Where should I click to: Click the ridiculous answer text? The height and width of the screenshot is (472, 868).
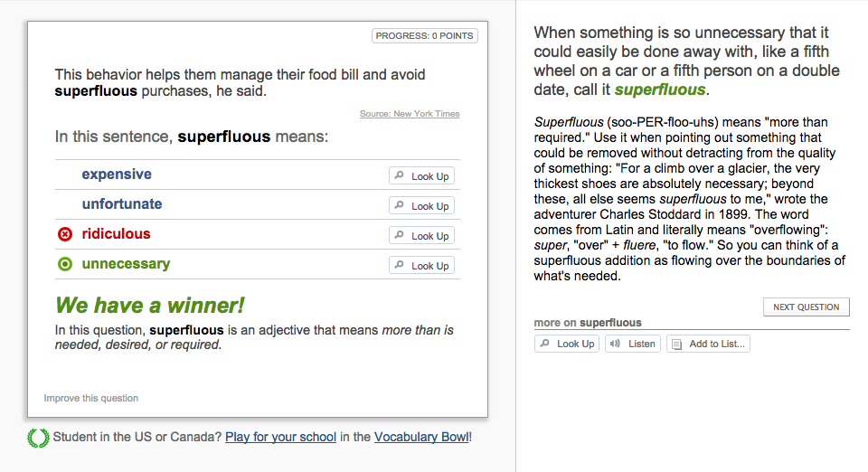pos(117,234)
